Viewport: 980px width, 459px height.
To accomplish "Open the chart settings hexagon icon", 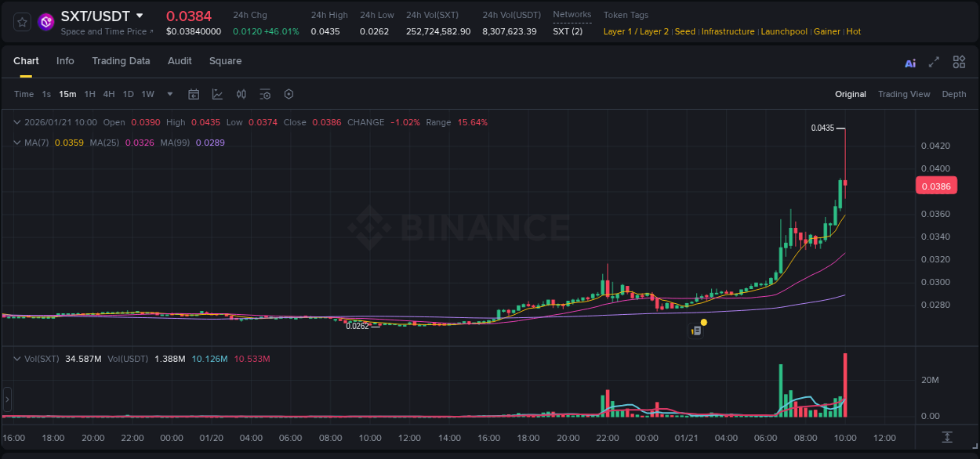I will (x=289, y=94).
